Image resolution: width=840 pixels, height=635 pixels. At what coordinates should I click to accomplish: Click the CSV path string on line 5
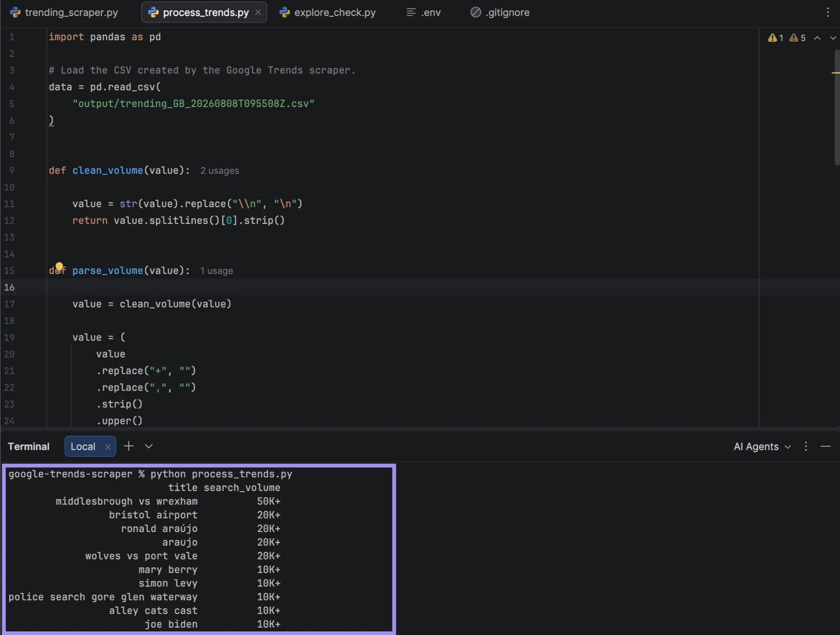(x=194, y=103)
